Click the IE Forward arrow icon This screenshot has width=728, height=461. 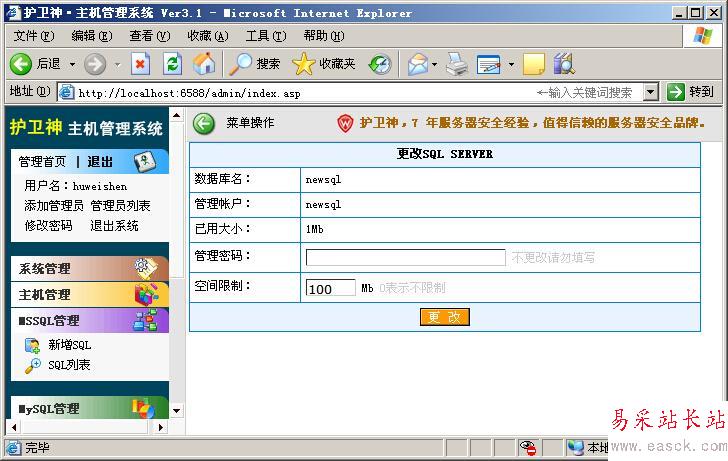click(95, 64)
